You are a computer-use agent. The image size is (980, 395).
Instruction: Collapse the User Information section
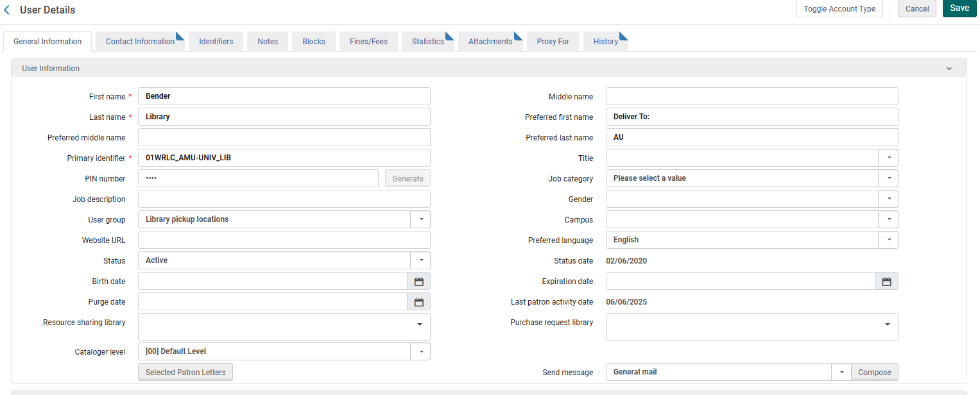click(949, 69)
